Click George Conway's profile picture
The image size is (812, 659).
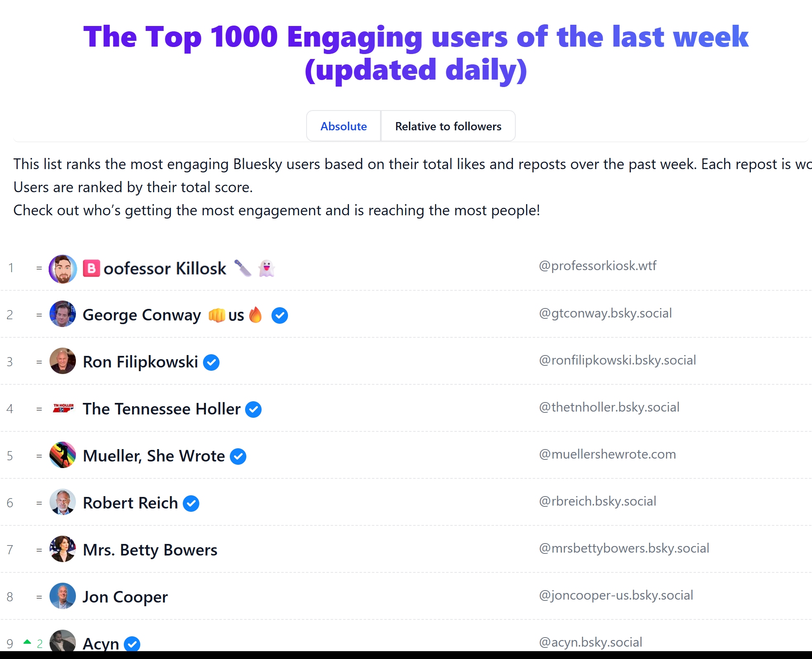coord(63,314)
